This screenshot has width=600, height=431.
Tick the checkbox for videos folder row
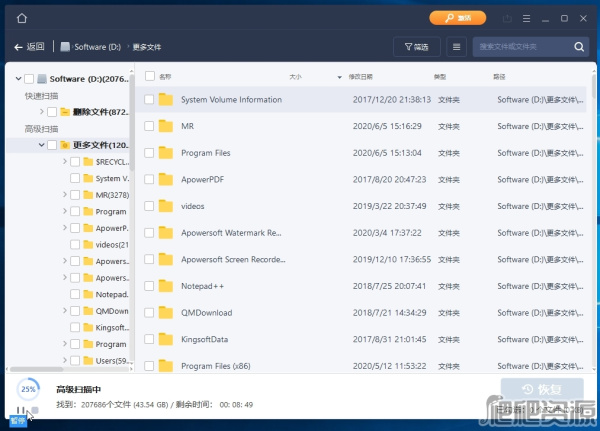coord(149,206)
